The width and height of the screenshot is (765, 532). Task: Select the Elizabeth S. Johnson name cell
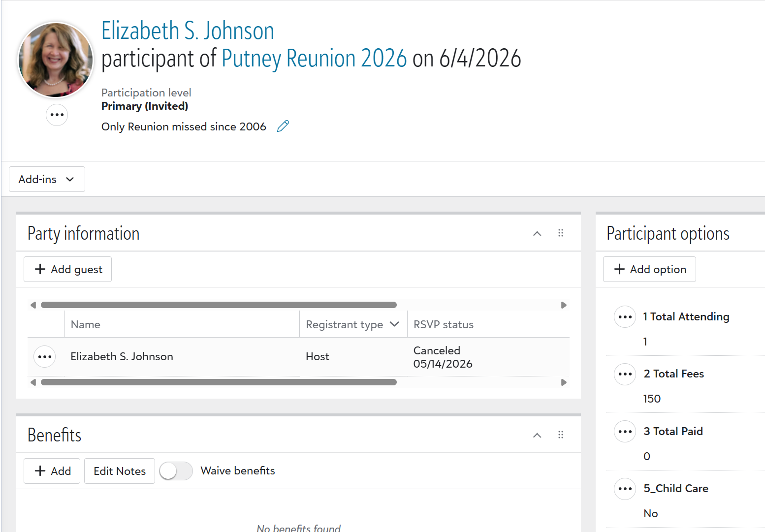(122, 357)
